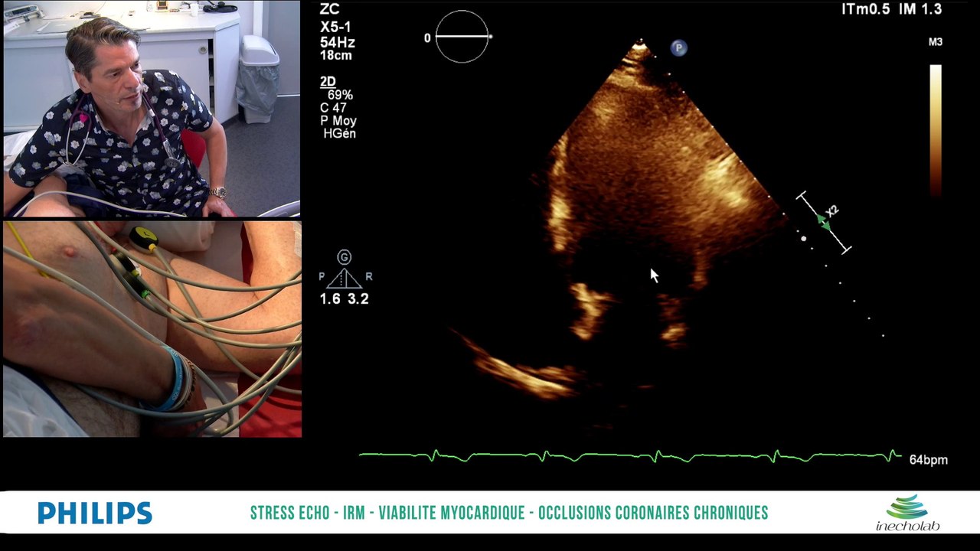Click the patient chest camera view
The height and width of the screenshot is (551, 980).
pyautogui.click(x=152, y=329)
